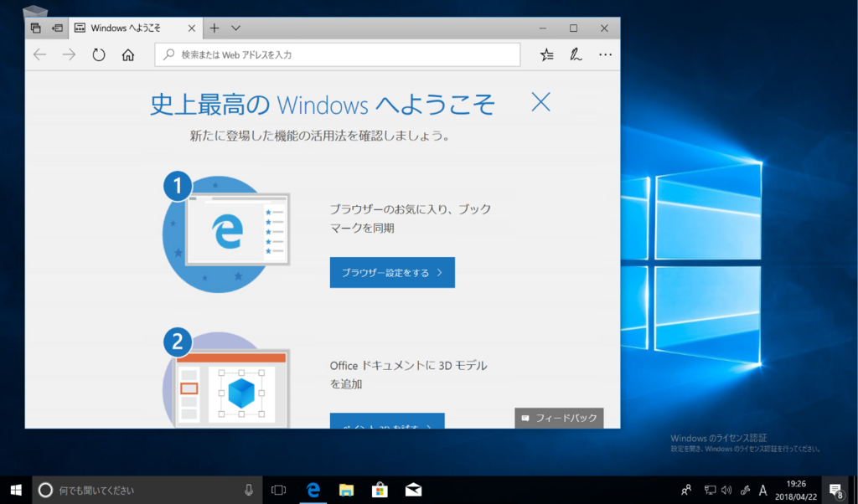
Task: Add notes with the pen icon
Action: click(x=576, y=54)
